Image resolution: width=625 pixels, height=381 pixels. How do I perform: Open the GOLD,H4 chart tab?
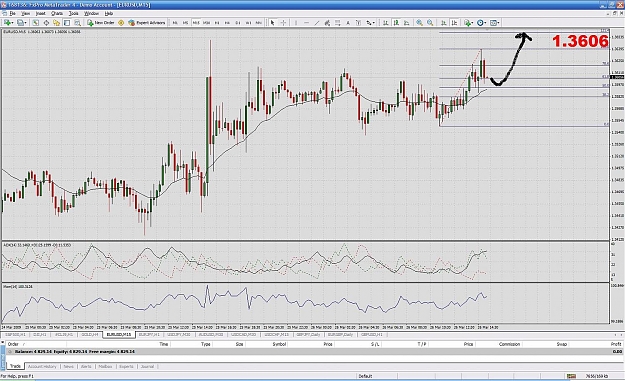click(90, 335)
